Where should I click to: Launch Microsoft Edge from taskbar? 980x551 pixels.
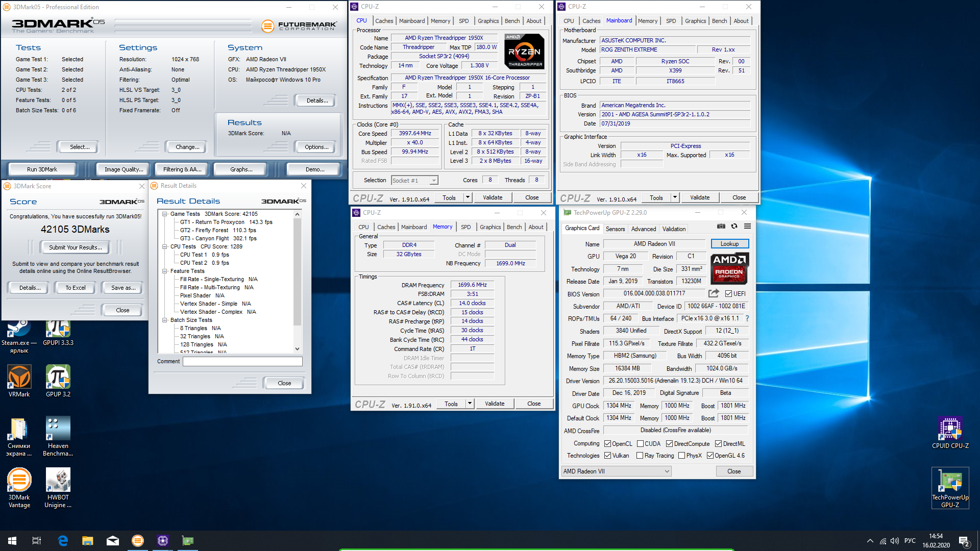63,541
